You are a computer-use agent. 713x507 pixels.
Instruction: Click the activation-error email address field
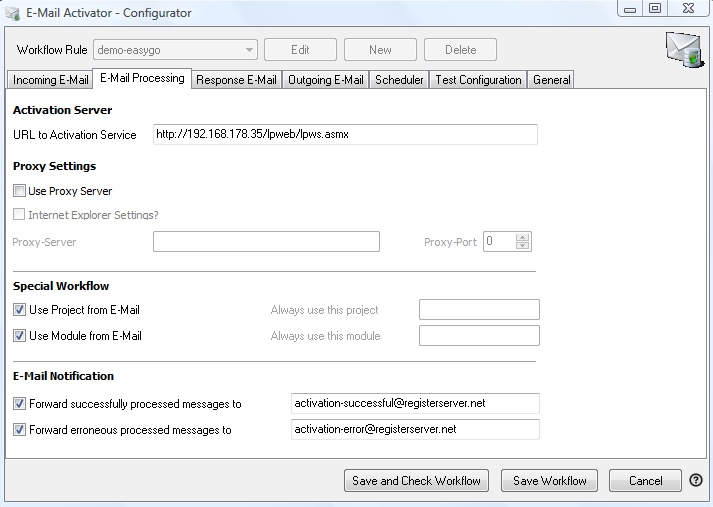pyautogui.click(x=414, y=429)
